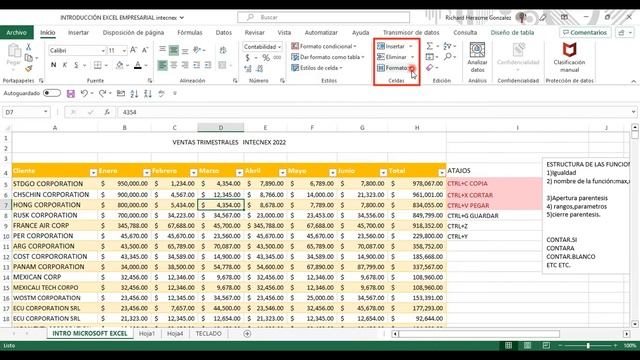640x360 pixels.
Task: Open the Fuente group dialog launcher
Action: coord(150,81)
